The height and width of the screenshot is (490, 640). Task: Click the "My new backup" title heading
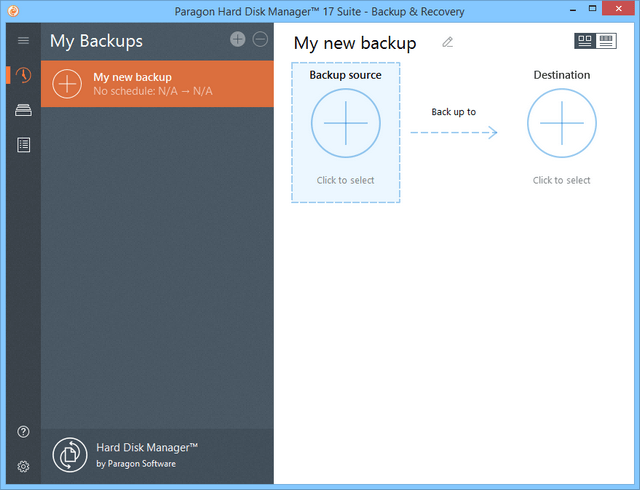point(355,43)
